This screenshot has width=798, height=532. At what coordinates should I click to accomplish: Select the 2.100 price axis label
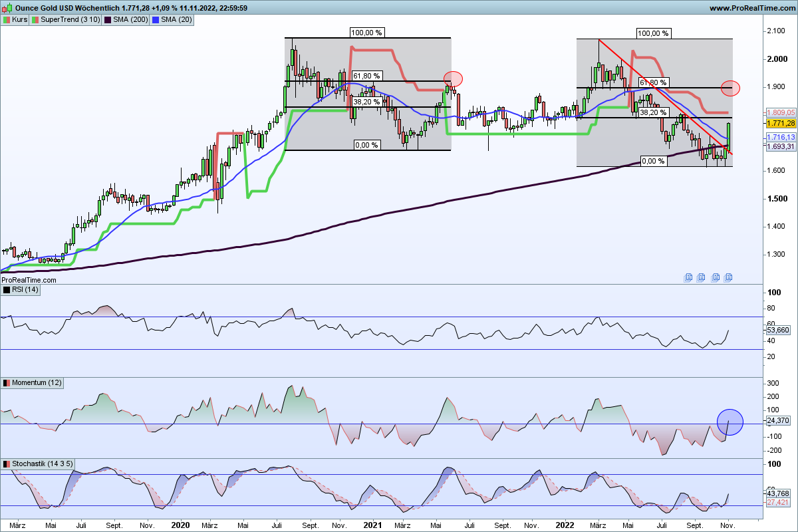pos(777,32)
